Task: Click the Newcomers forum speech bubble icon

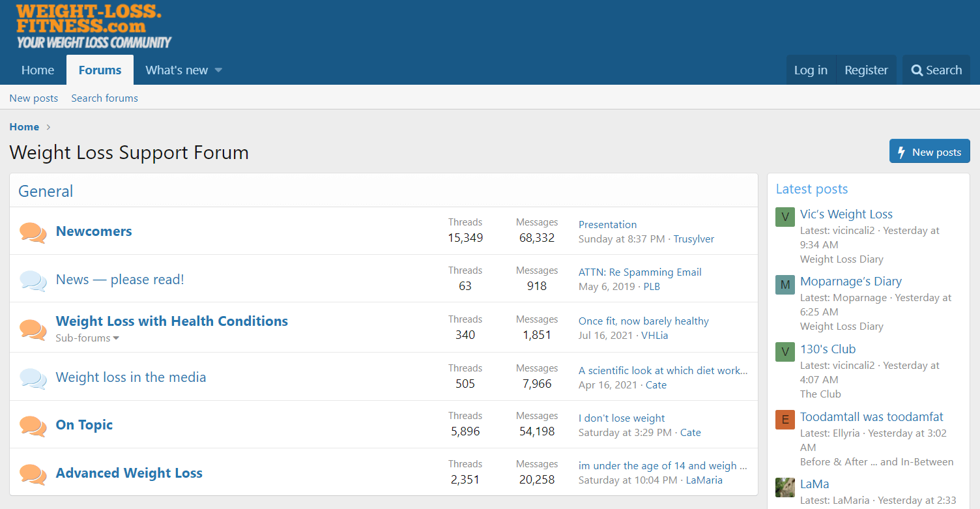Action: pyautogui.click(x=33, y=232)
